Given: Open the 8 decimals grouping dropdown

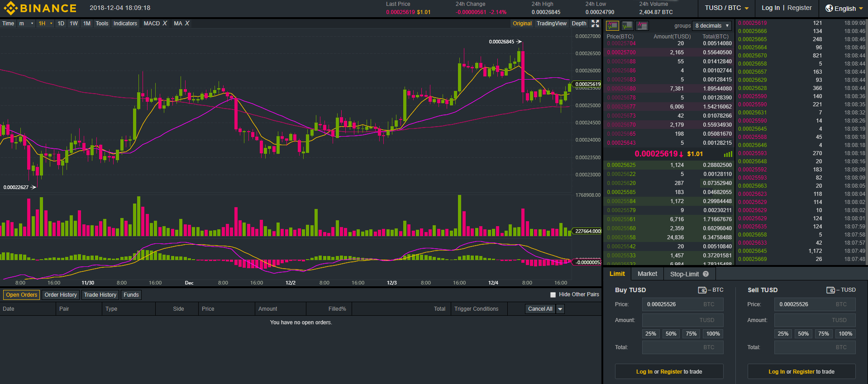Looking at the screenshot, I should [x=712, y=26].
